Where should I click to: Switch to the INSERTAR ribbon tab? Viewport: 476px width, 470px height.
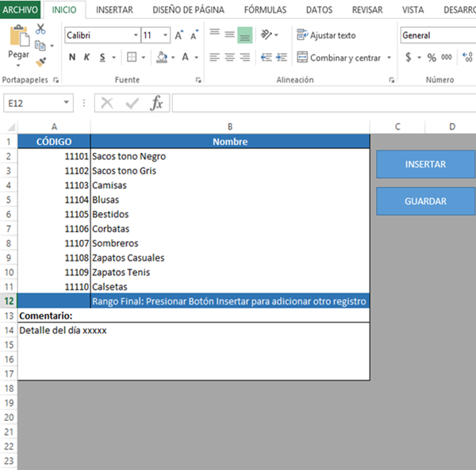[x=114, y=10]
